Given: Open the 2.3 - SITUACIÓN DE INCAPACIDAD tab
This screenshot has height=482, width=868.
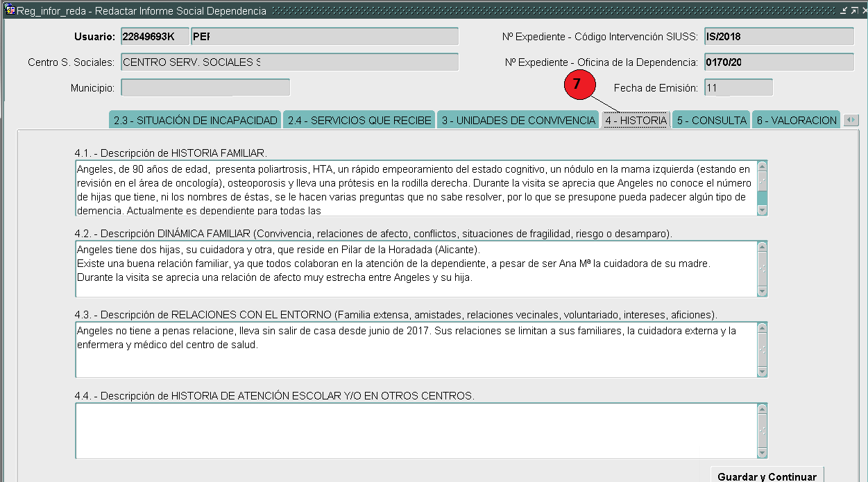Looking at the screenshot, I should point(194,119).
